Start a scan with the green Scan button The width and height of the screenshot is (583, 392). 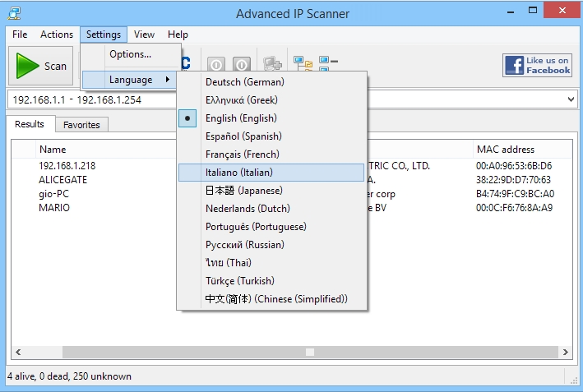point(41,66)
